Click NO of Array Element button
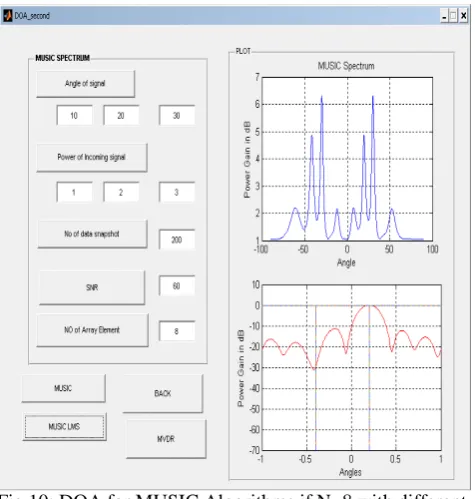The image size is (475, 499). (x=92, y=330)
